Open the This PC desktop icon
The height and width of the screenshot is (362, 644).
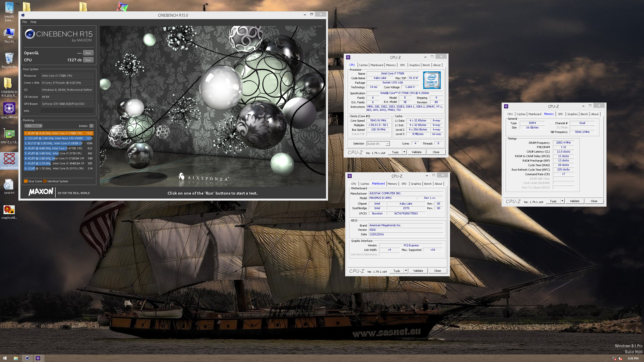[9, 35]
